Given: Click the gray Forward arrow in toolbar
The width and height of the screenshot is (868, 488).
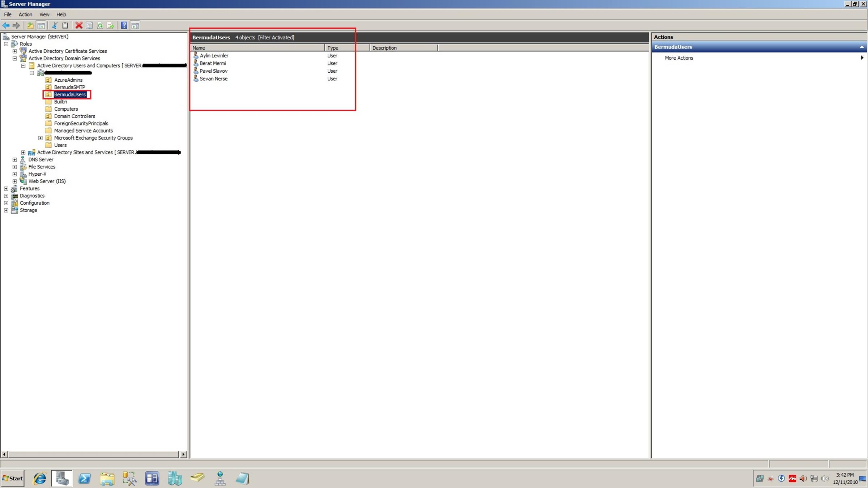Looking at the screenshot, I should click(16, 25).
